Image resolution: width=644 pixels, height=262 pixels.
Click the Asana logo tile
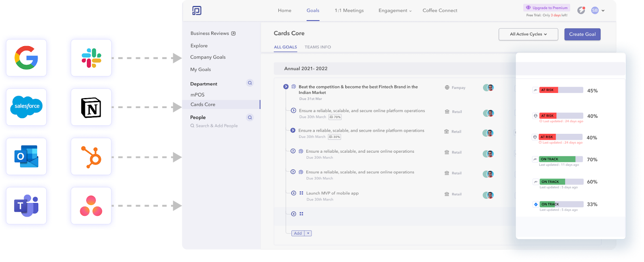91,206
